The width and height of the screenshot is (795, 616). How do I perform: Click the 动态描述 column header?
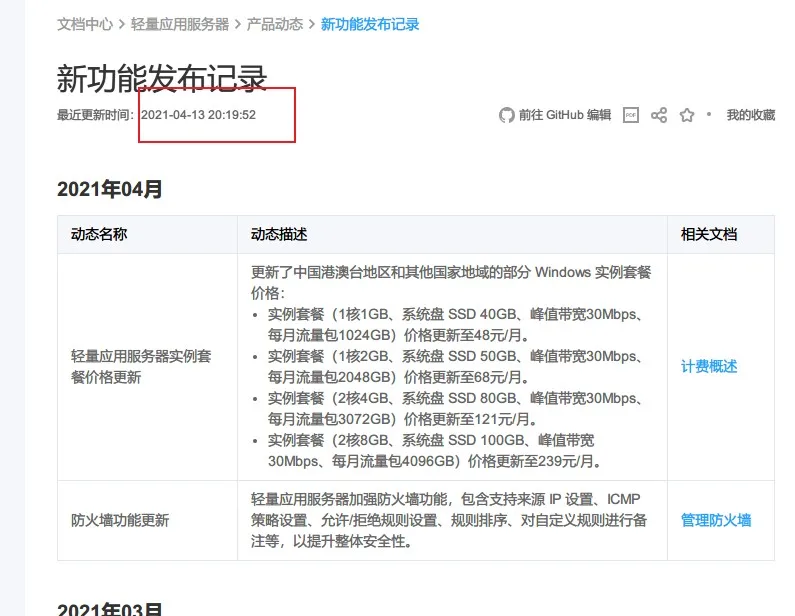(x=279, y=234)
